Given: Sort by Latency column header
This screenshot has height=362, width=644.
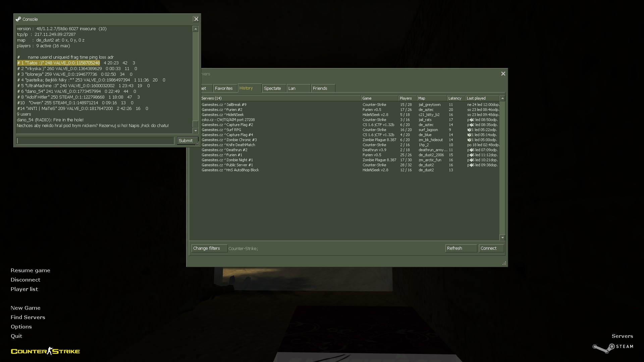Looking at the screenshot, I should [x=456, y=98].
